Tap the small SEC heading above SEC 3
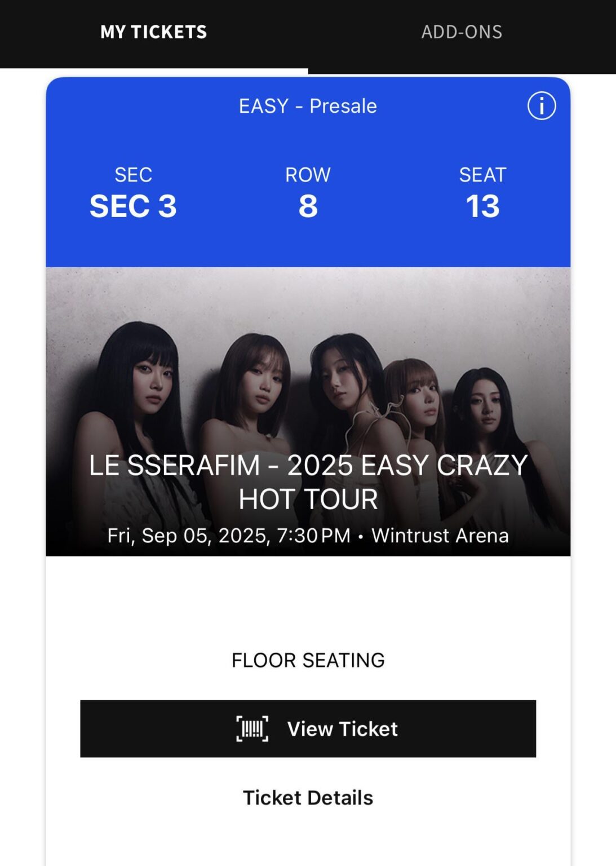This screenshot has width=616, height=866. point(133,175)
